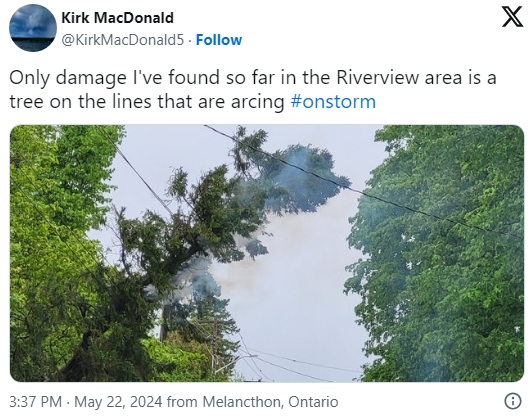Screen dimensions: 531x417
Task: Click the word "from" before the location
Action: (182, 402)
